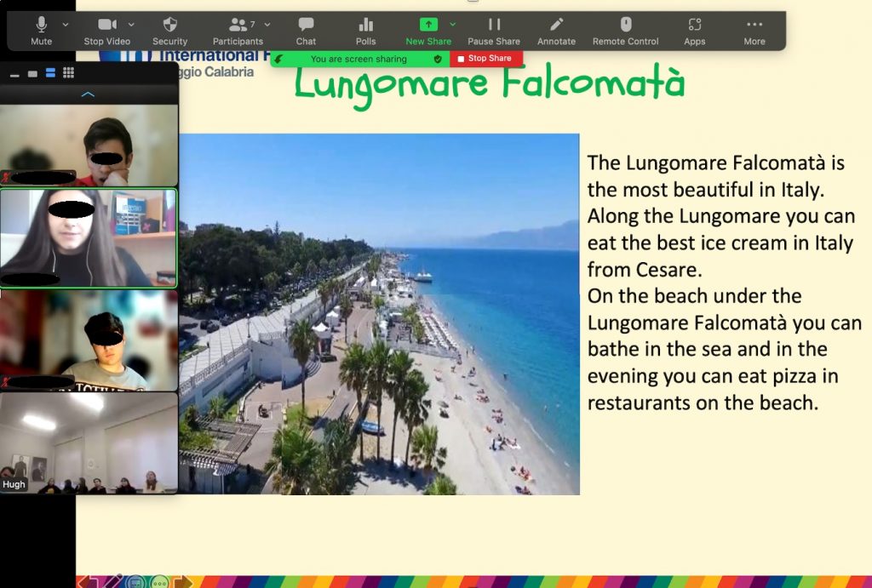
Task: Open Remote Control
Action: [x=625, y=31]
